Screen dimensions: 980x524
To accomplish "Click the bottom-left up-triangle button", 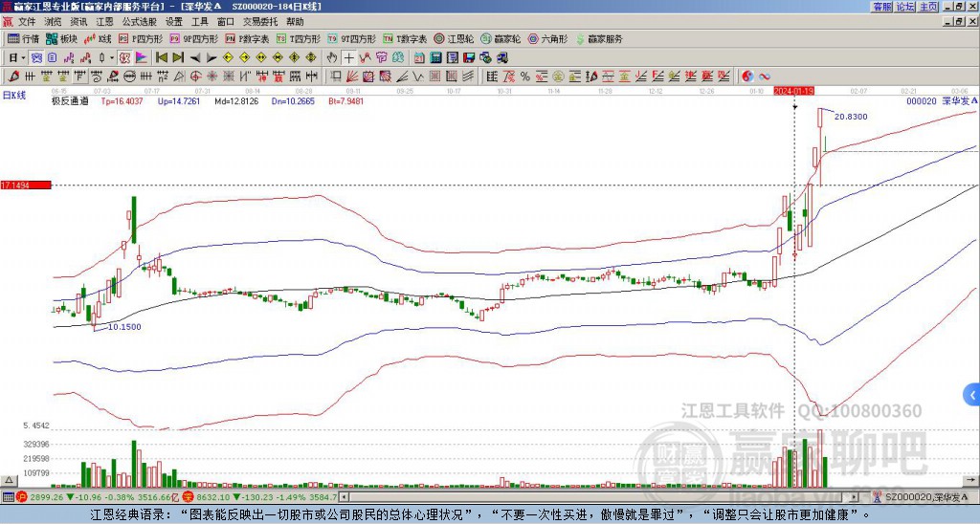I will [9, 480].
